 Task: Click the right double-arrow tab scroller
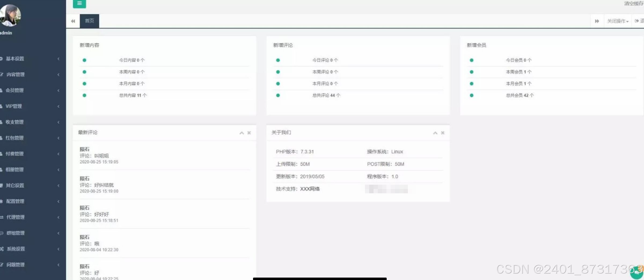(597, 21)
